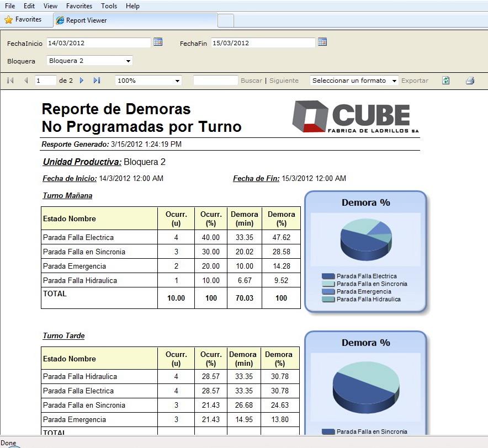Go to next report page
The height and width of the screenshot is (448, 488).
pyautogui.click(x=82, y=81)
